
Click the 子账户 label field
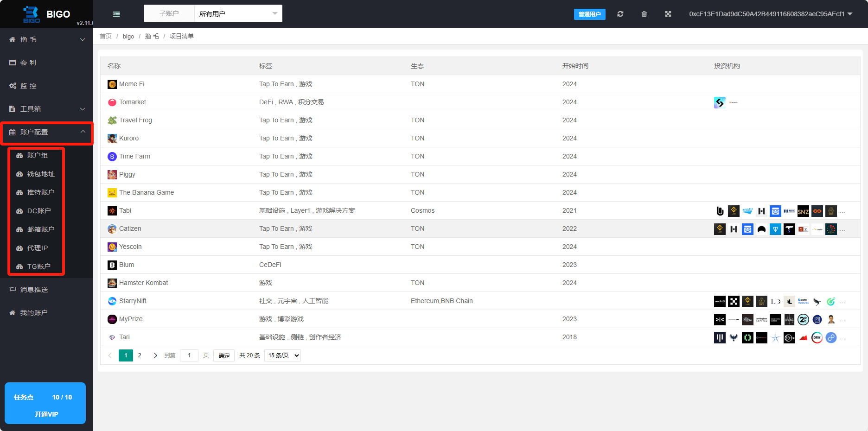pos(169,13)
